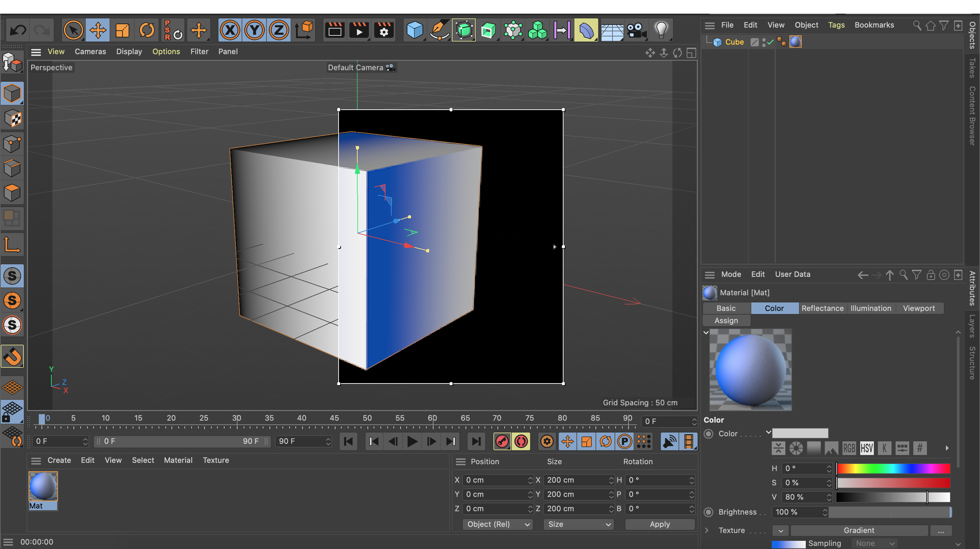Go to the start of animation
Image resolution: width=980 pixels, height=549 pixels.
click(348, 442)
